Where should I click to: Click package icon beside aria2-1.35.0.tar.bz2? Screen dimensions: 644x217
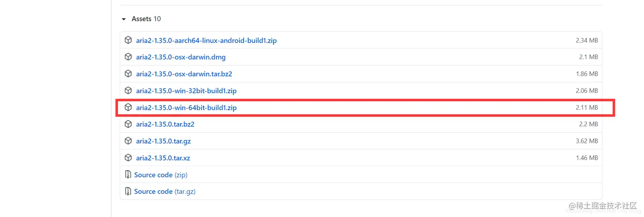pos(128,124)
